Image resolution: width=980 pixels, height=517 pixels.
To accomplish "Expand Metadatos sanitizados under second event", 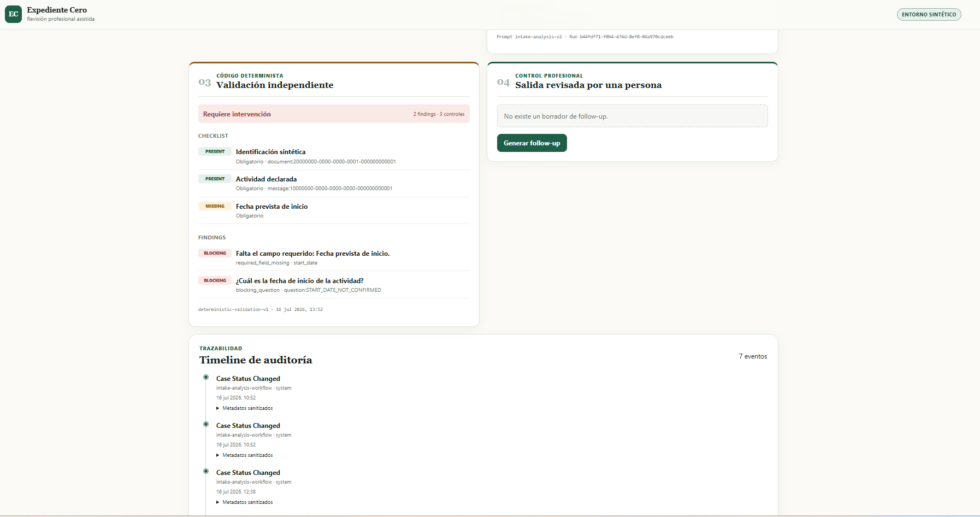I will [245, 455].
